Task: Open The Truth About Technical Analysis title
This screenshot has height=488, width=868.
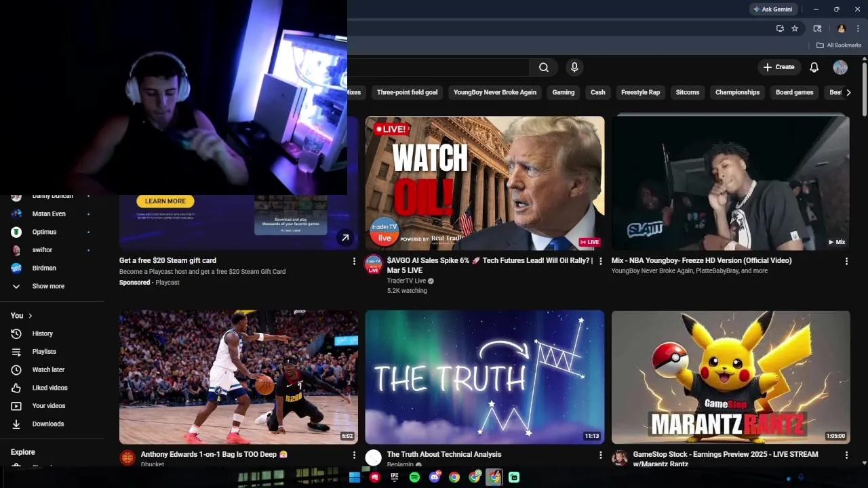Action: click(x=444, y=454)
